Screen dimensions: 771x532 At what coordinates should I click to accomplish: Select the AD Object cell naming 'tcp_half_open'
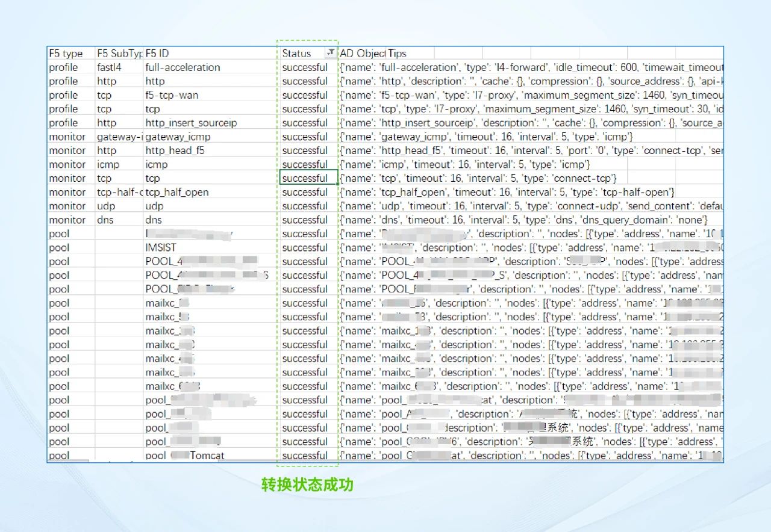tap(507, 192)
